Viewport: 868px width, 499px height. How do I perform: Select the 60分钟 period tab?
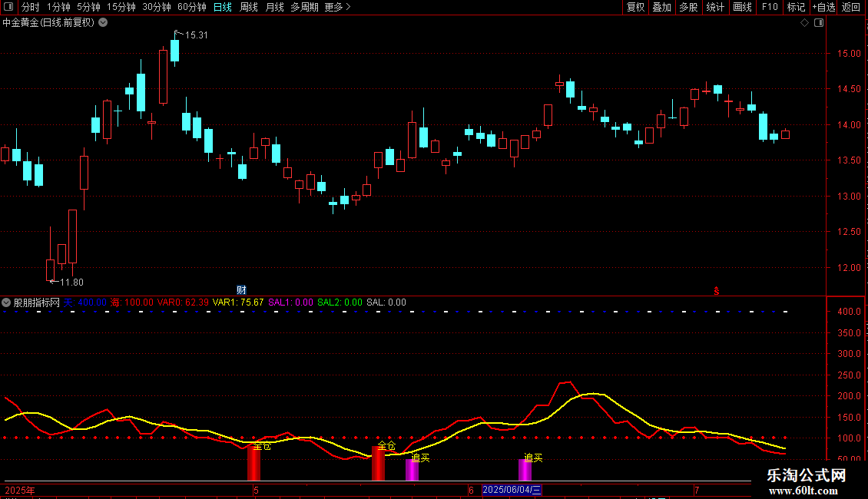(x=191, y=7)
